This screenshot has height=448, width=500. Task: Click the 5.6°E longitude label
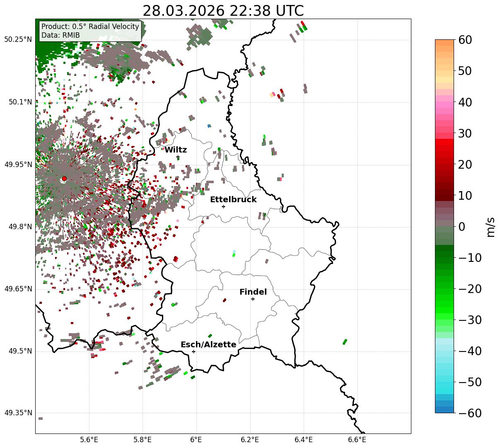pos(89,440)
